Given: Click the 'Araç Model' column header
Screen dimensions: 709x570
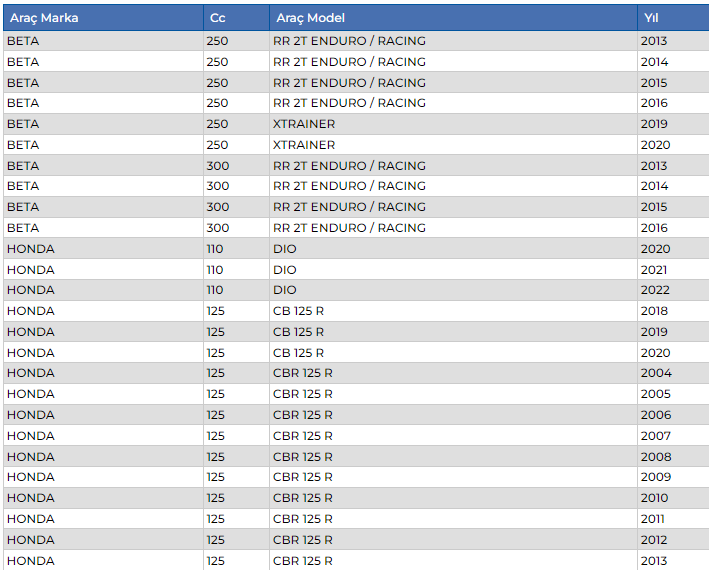Looking at the screenshot, I should pyautogui.click(x=309, y=18).
